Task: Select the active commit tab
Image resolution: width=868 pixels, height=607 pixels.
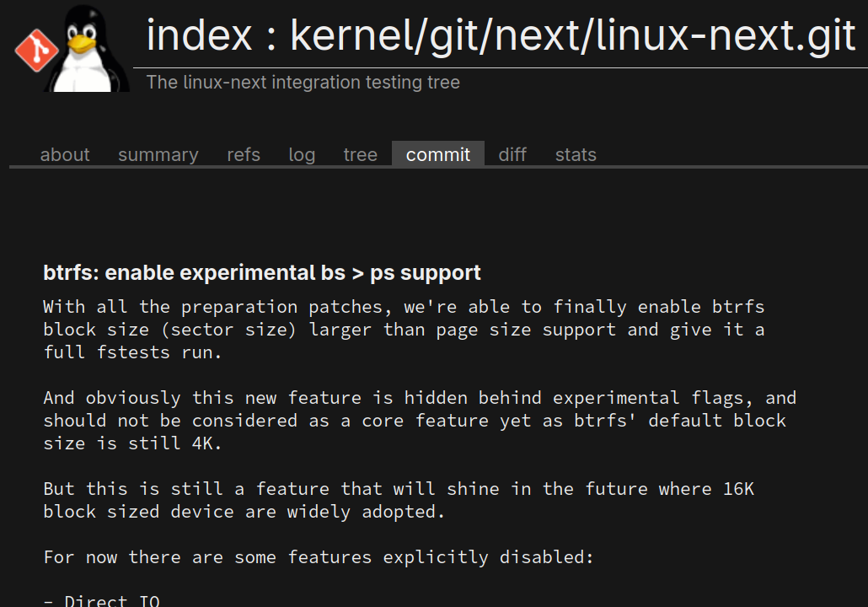Action: coord(438,155)
